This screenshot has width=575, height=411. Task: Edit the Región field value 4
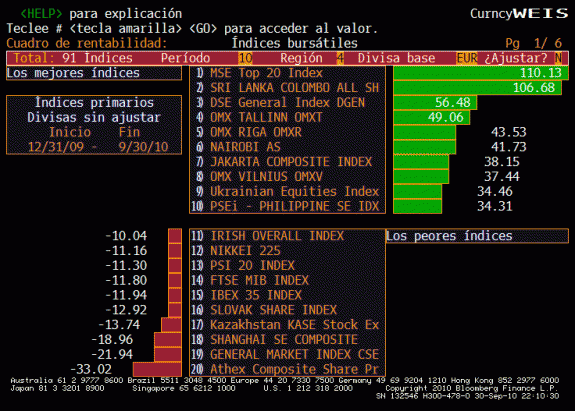[x=340, y=58]
